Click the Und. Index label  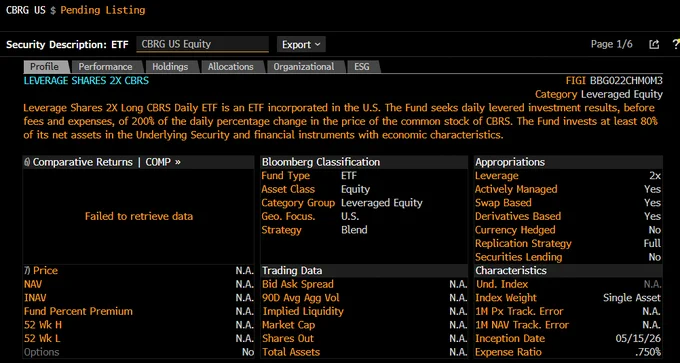click(x=502, y=284)
